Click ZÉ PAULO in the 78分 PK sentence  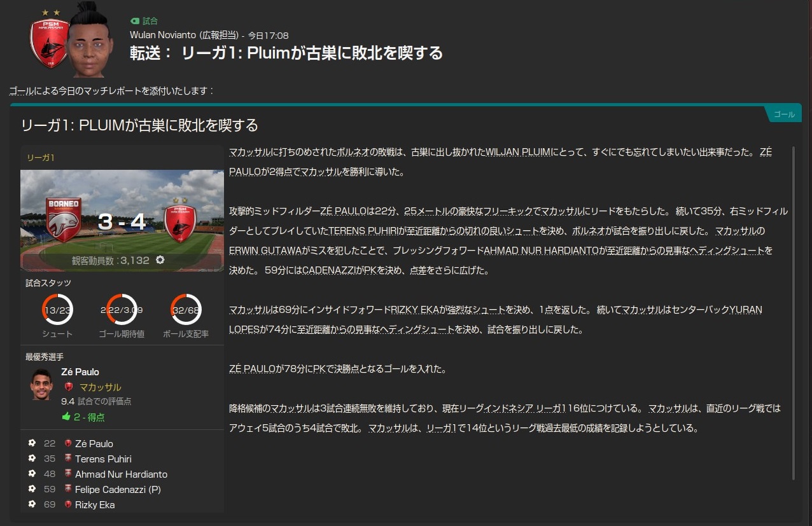253,369
